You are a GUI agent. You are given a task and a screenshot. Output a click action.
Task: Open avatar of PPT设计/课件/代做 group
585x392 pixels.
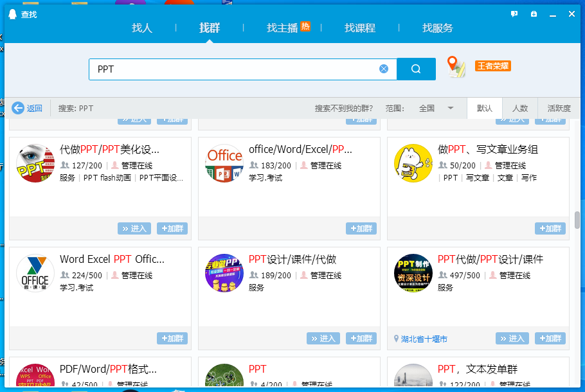pyautogui.click(x=224, y=273)
